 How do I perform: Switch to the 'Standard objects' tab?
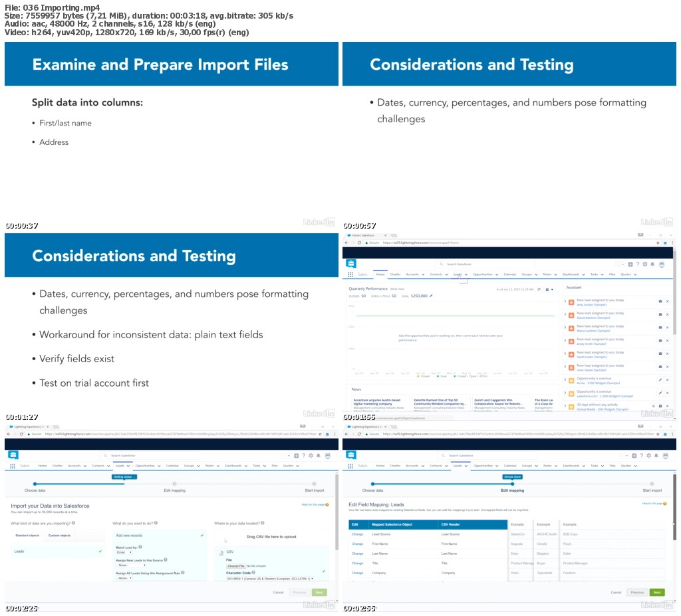point(27,535)
